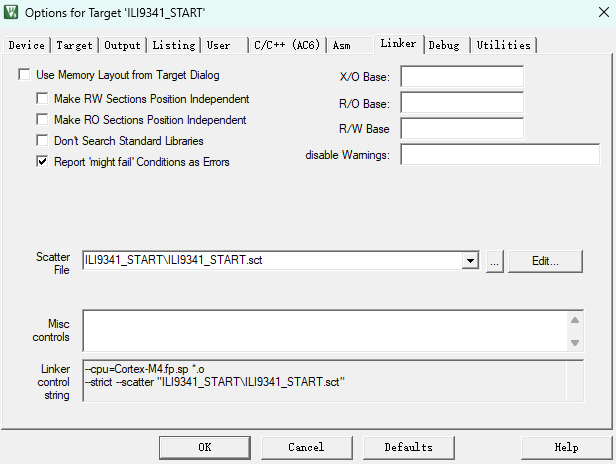The height and width of the screenshot is (464, 616).
Task: Click the Edit... scatter file button
Action: [x=545, y=261]
